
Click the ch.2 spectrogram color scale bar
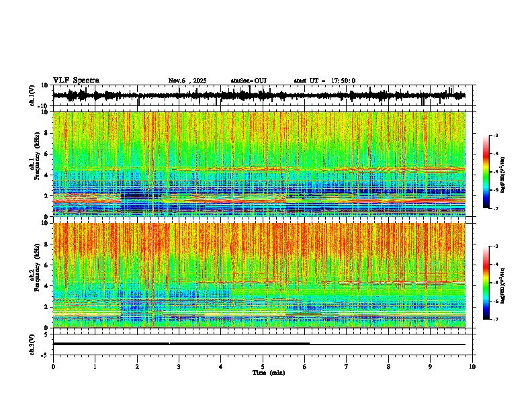pyautogui.click(x=486, y=283)
